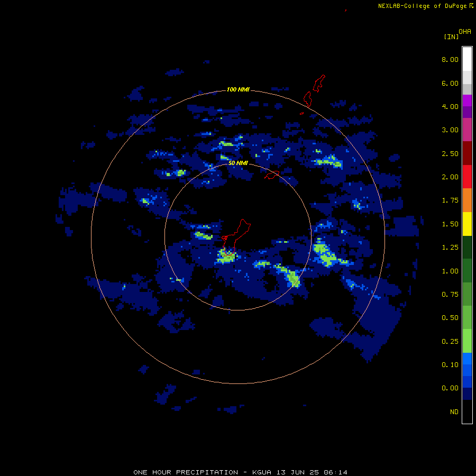This screenshot has width=476, height=476.
Task: Pick the yellow legend swatch
Action: click(x=467, y=224)
